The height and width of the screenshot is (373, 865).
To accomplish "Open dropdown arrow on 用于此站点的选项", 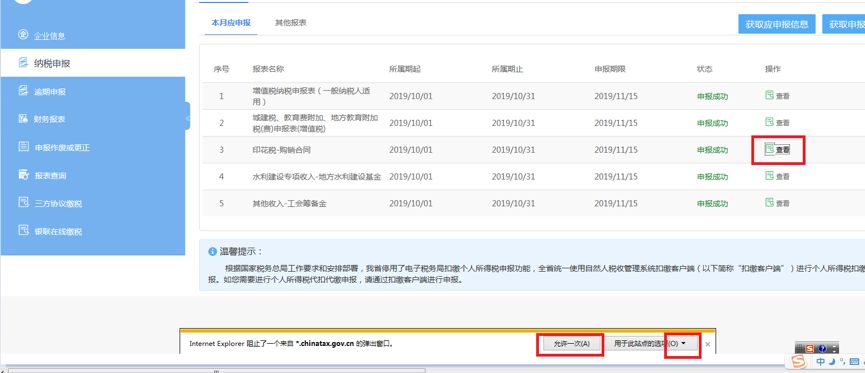I will coord(684,343).
